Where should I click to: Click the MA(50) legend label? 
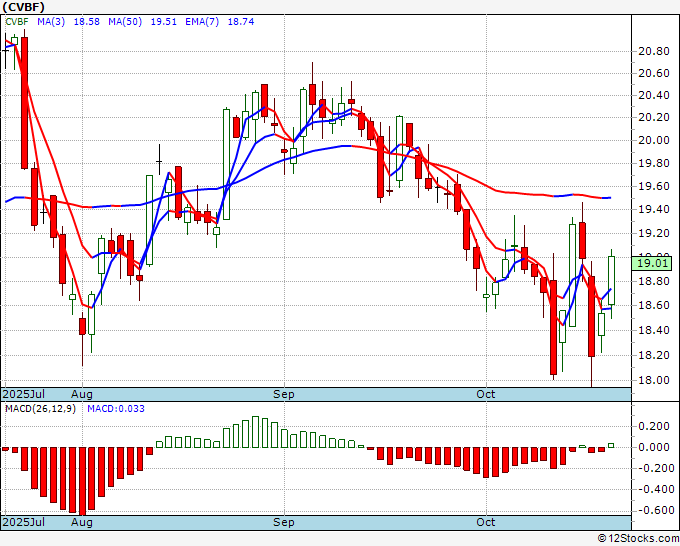(125, 22)
